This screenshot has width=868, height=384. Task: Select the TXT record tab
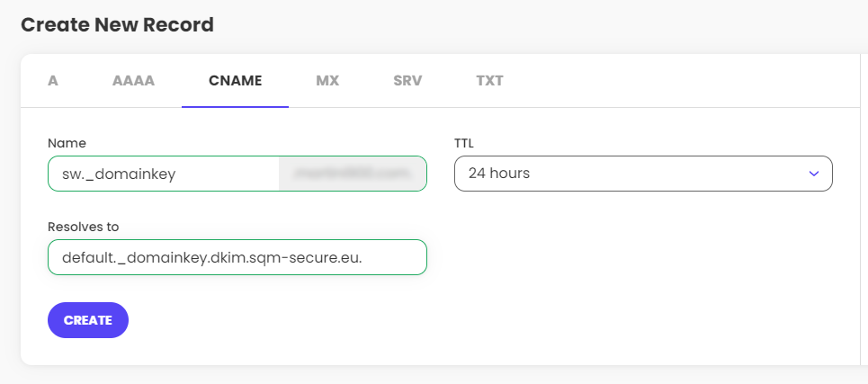[489, 80]
